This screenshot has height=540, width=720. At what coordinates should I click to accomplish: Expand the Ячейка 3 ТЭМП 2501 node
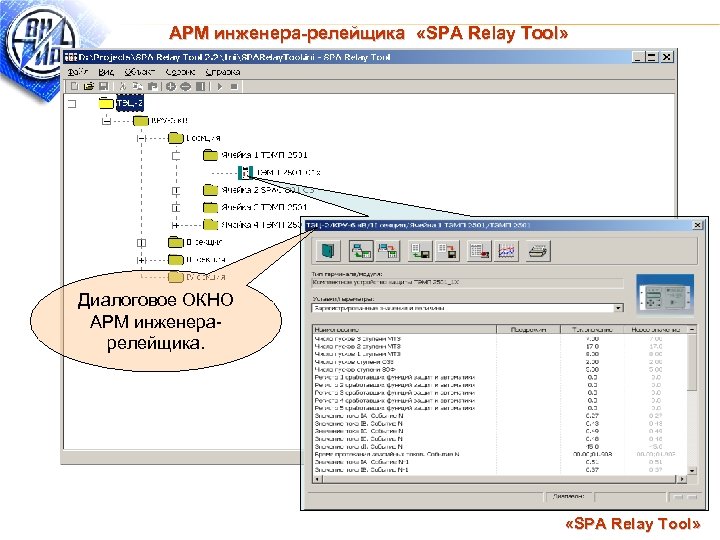pos(176,208)
